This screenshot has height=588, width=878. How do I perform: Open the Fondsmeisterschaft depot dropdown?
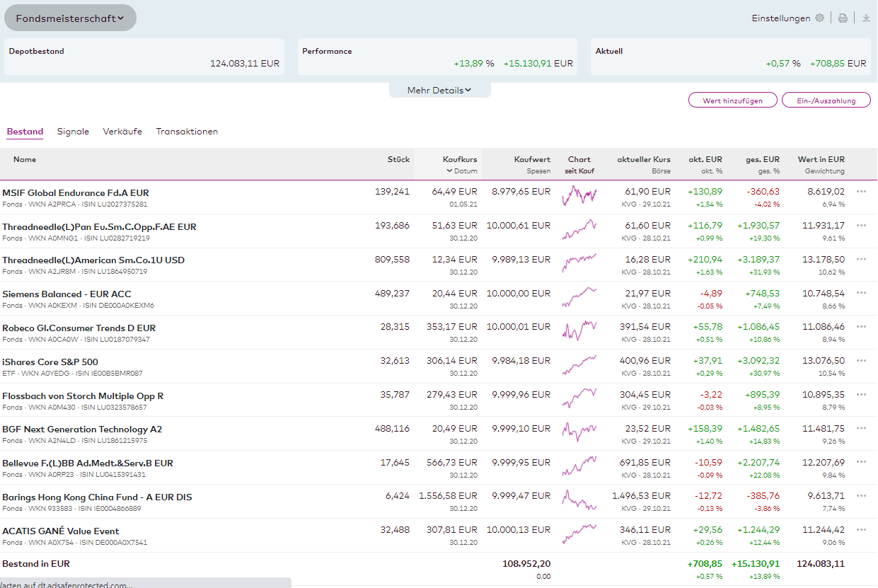coord(70,18)
